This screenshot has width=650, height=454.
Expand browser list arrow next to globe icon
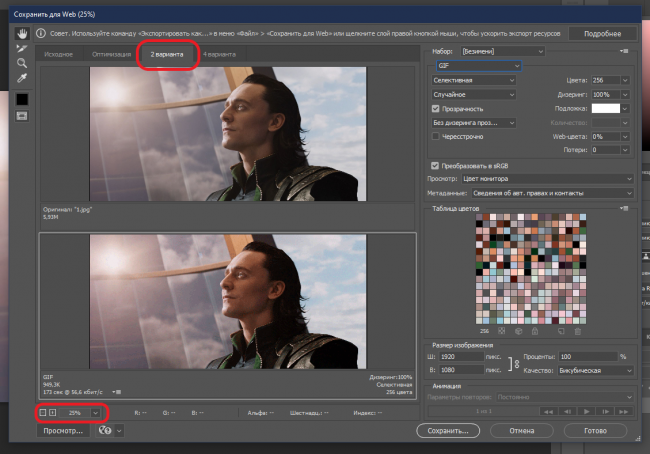(x=119, y=430)
